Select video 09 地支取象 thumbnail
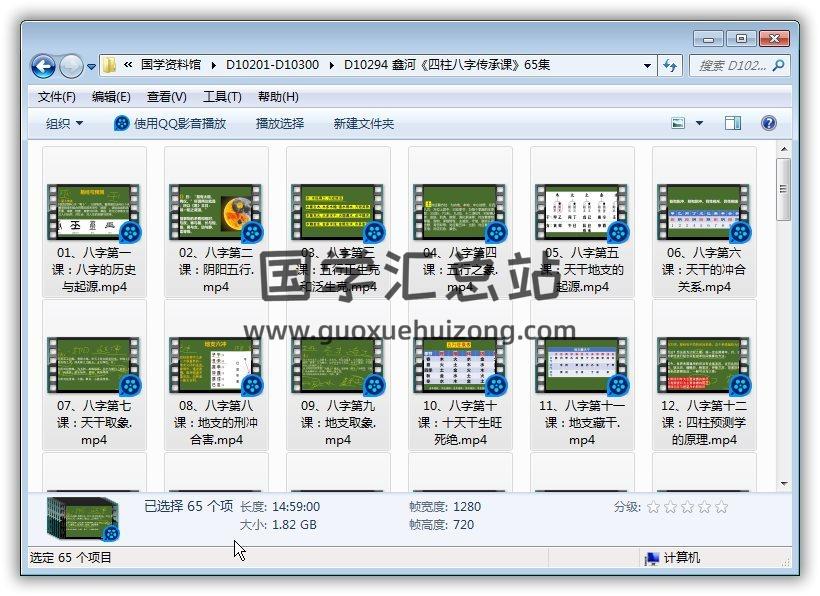 [338, 365]
